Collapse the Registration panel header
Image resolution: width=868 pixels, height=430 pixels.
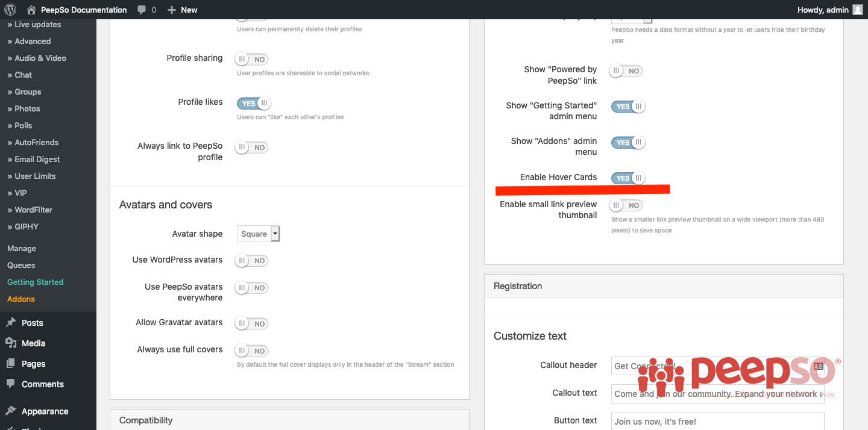[x=664, y=286]
